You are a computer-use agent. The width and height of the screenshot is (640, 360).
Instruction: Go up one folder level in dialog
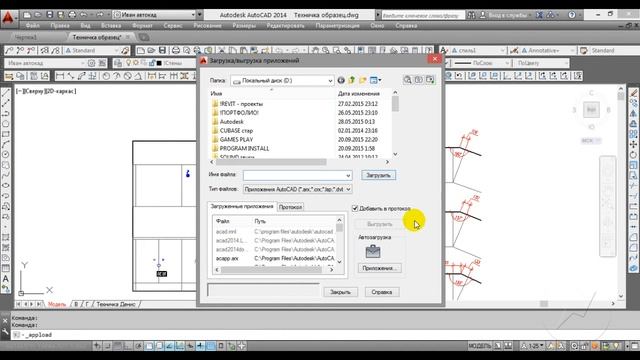(x=351, y=80)
